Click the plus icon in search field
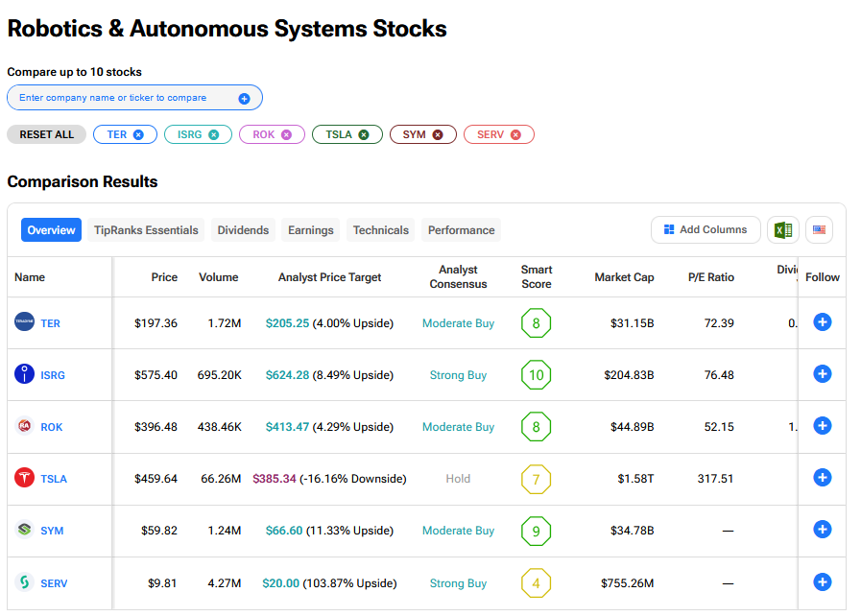861x616 pixels. [x=244, y=99]
